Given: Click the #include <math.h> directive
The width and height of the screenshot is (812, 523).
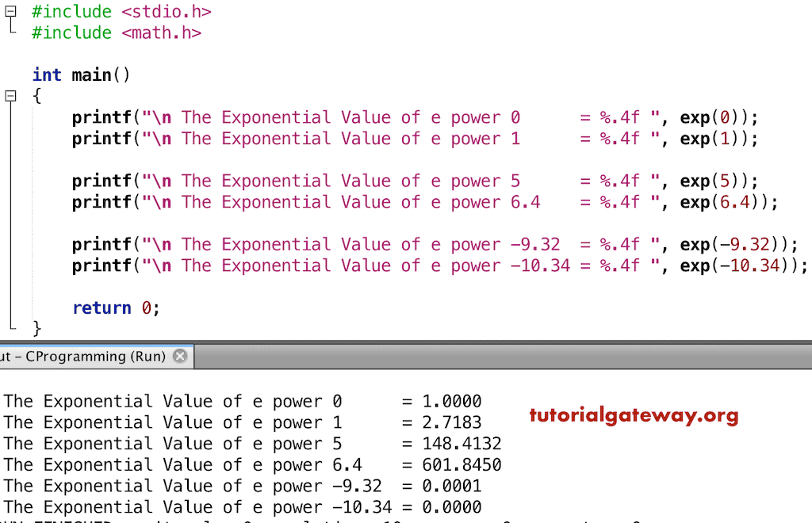Looking at the screenshot, I should pos(115,32).
